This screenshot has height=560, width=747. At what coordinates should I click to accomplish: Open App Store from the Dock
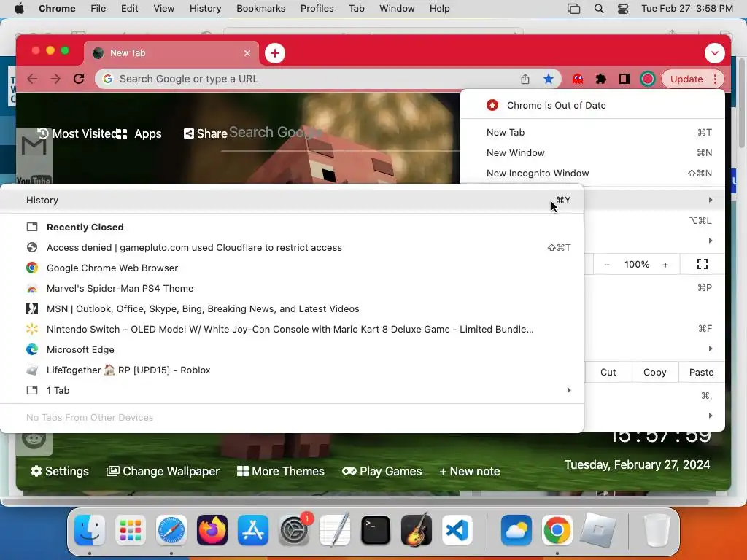coord(253,530)
